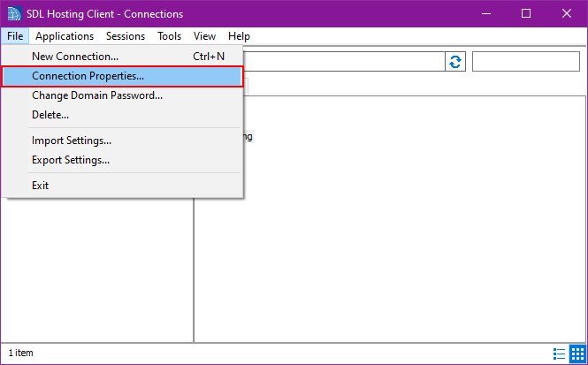The width and height of the screenshot is (588, 365).
Task: Click the address field left of refresh
Action: pyautogui.click(x=343, y=62)
